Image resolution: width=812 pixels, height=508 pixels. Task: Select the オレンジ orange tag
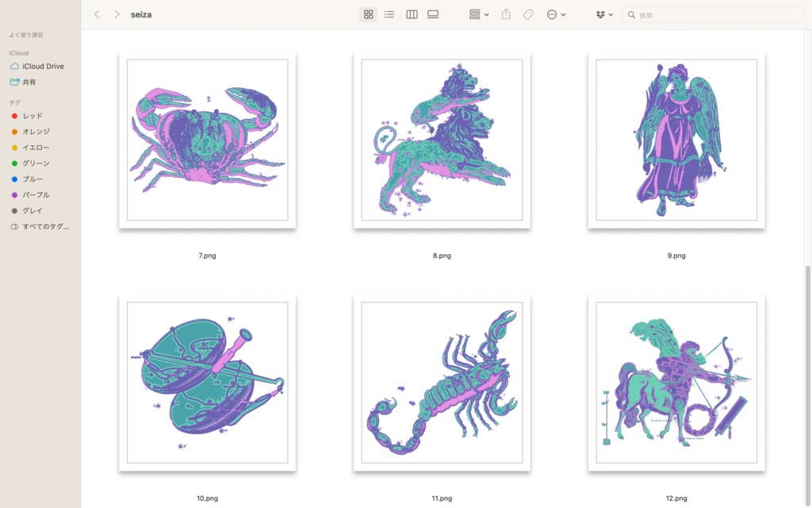[31, 132]
